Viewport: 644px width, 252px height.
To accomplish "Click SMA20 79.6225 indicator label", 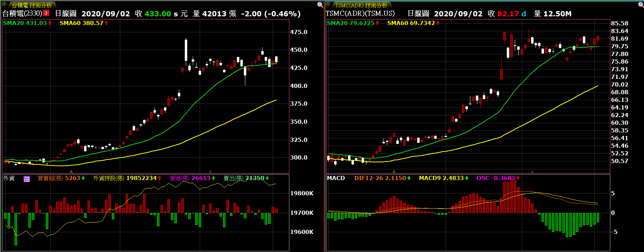I will coord(353,23).
